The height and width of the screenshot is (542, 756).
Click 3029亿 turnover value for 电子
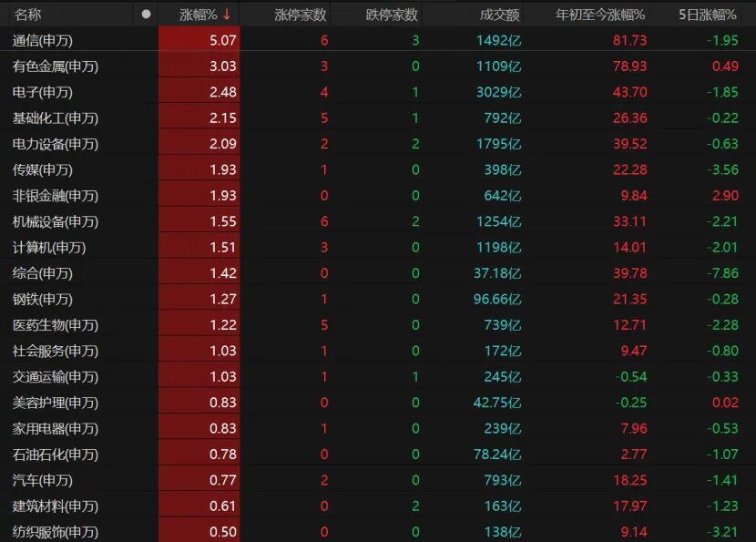pos(499,92)
